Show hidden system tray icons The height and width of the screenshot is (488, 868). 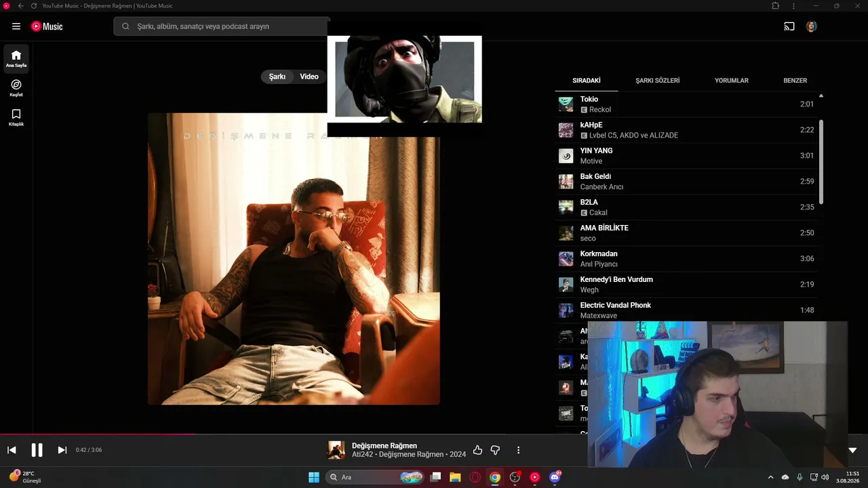click(770, 477)
